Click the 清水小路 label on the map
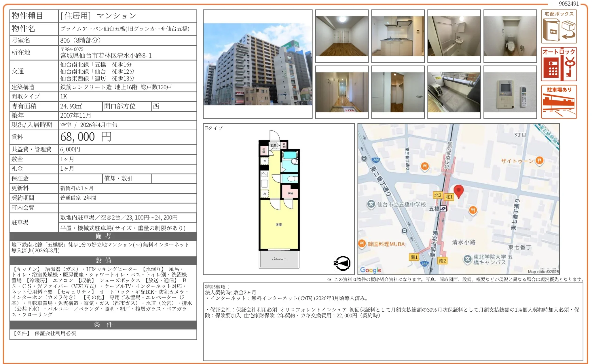This screenshot has width=592, height=364. click(x=464, y=242)
